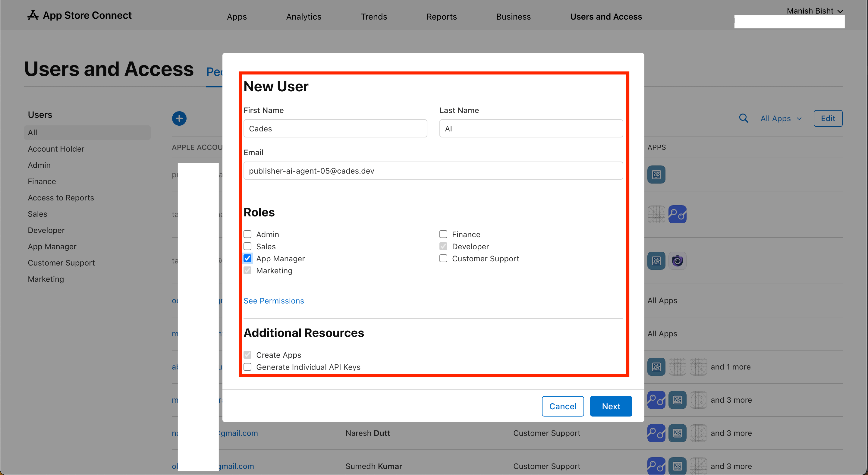The width and height of the screenshot is (868, 475).
Task: Select Access to Reports in sidebar
Action: 61,197
